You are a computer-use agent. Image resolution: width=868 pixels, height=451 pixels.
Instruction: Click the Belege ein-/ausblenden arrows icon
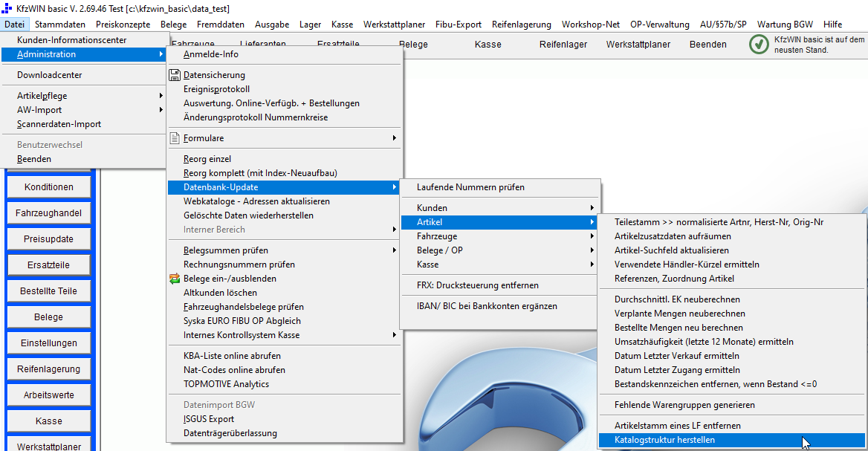(175, 279)
